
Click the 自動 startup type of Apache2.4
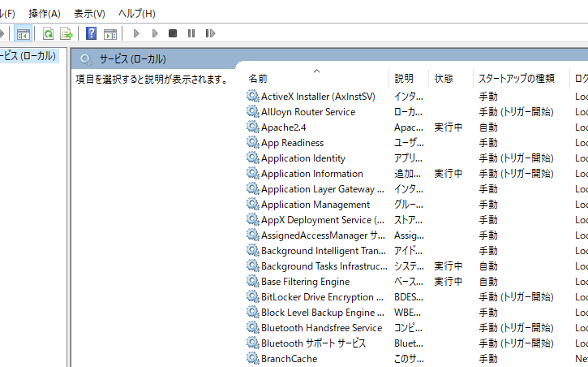tap(488, 127)
